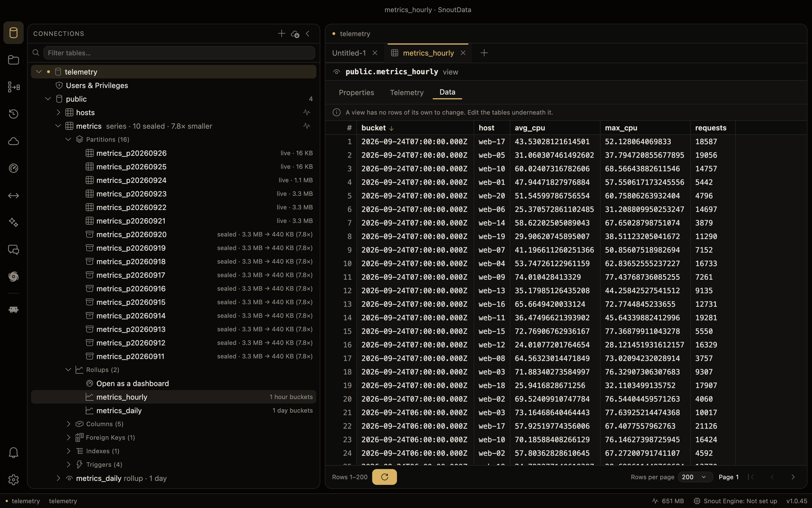Collapse the metrics table node

pos(58,126)
